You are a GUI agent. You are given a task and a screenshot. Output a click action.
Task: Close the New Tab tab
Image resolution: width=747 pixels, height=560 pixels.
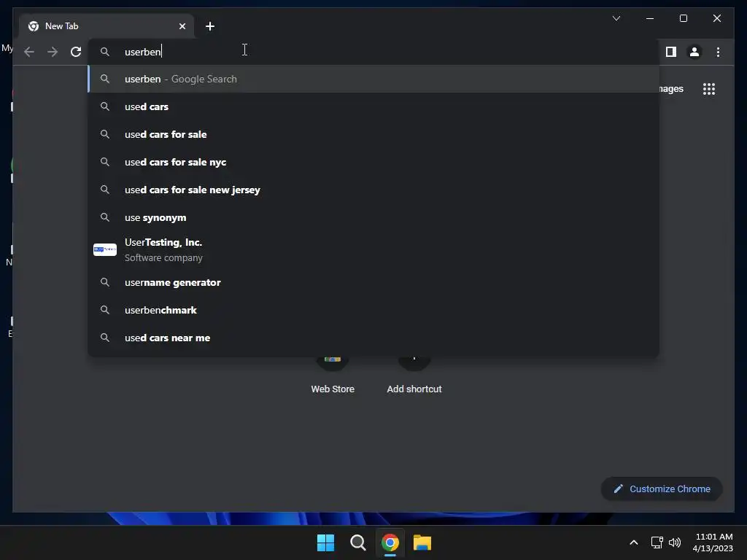click(182, 26)
